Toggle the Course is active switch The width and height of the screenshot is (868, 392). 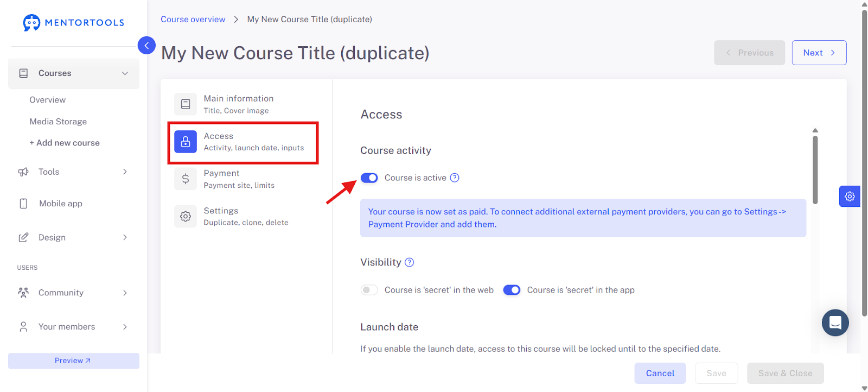pyautogui.click(x=369, y=178)
